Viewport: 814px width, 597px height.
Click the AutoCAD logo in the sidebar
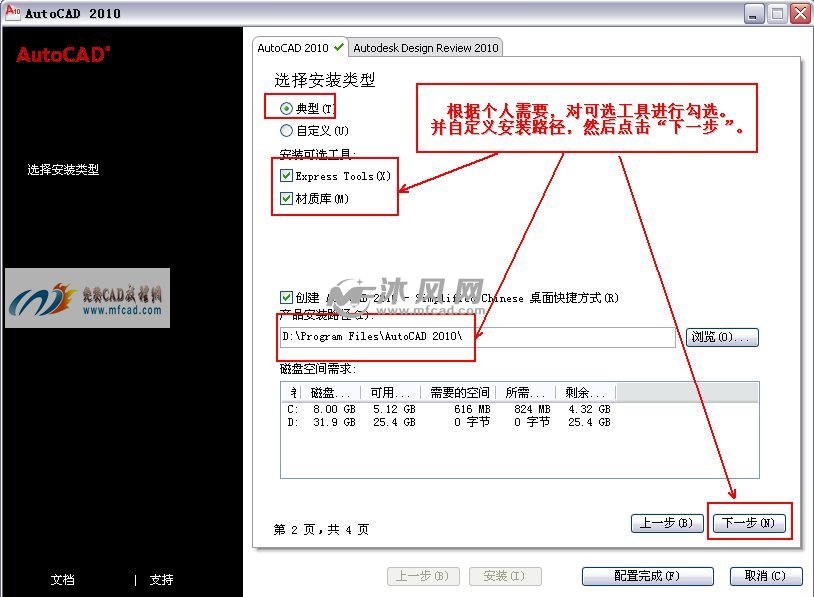pyautogui.click(x=63, y=55)
